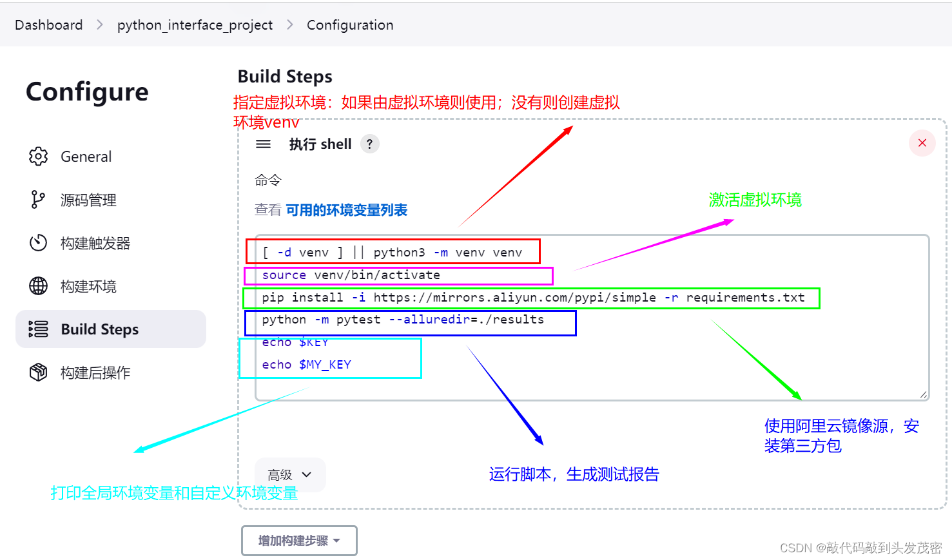Open the 可用的环境变量列表 link

click(347, 210)
